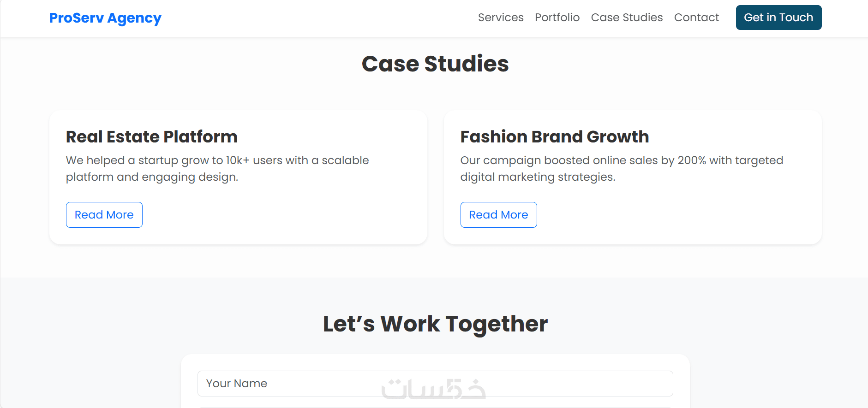The height and width of the screenshot is (408, 868).
Task: Read More about Fashion Brand Growth
Action: [498, 215]
